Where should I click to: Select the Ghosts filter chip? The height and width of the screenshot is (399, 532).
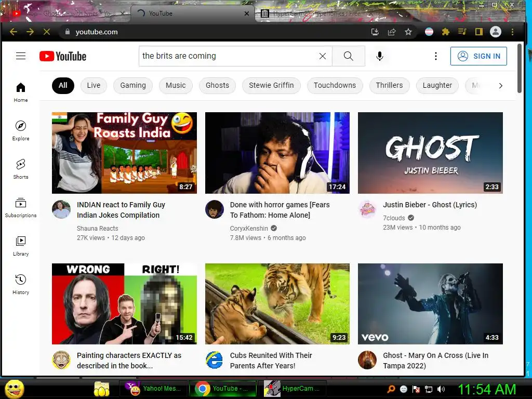[x=218, y=85]
